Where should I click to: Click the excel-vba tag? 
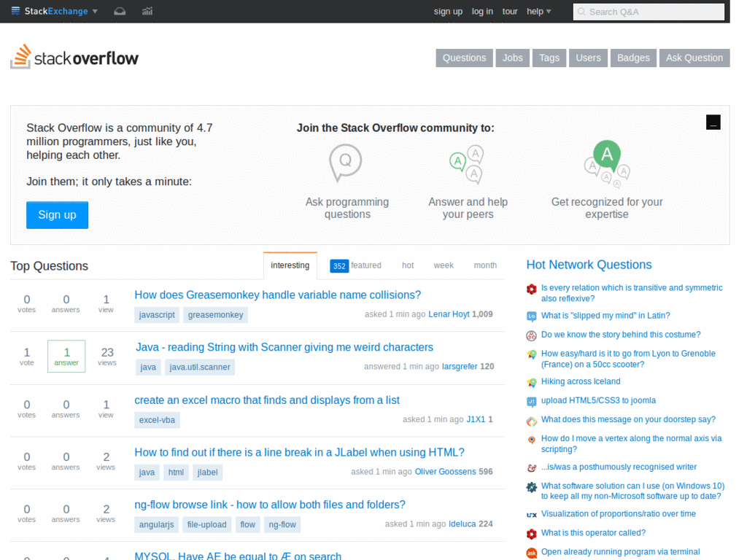(x=157, y=420)
